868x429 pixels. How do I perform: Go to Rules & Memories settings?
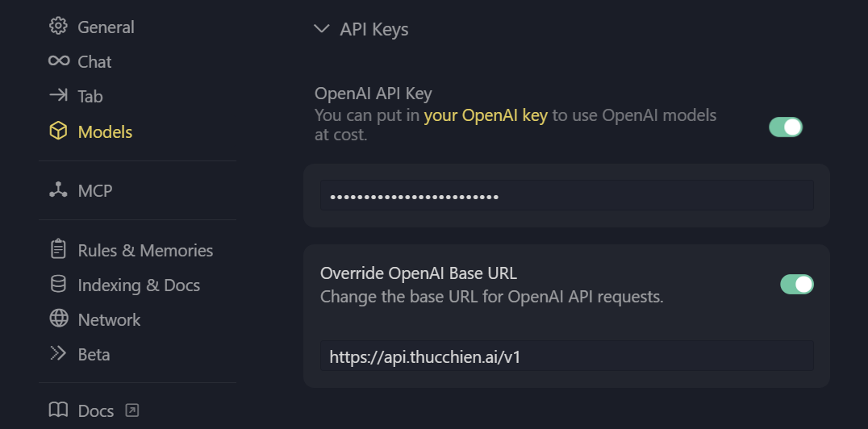[145, 250]
